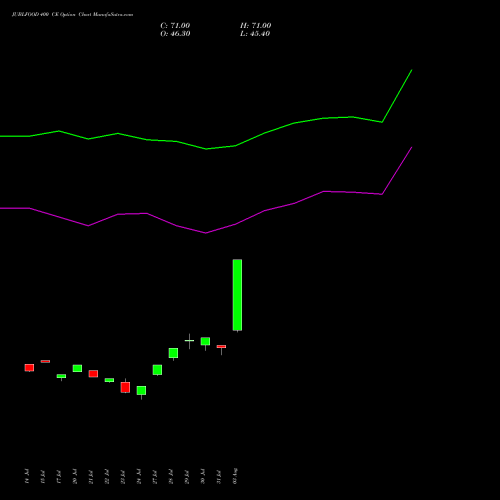The width and height of the screenshot is (500, 500).
Task: Click the 31 Jul date label
Action: pyautogui.click(x=219, y=477)
